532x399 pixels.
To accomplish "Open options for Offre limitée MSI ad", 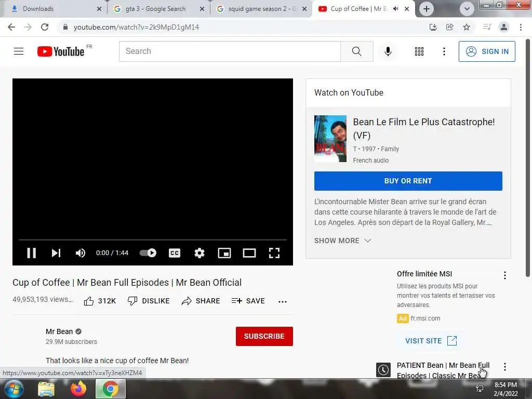I will 505,275.
